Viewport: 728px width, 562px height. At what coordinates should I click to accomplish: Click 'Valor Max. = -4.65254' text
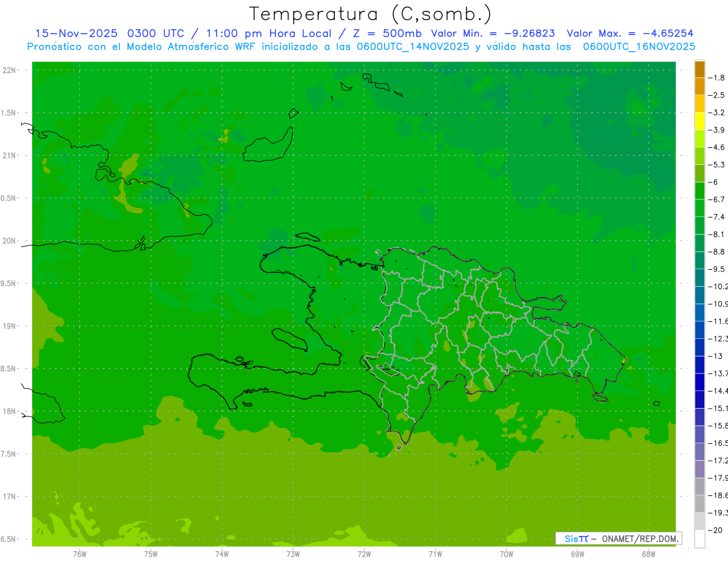630,33
